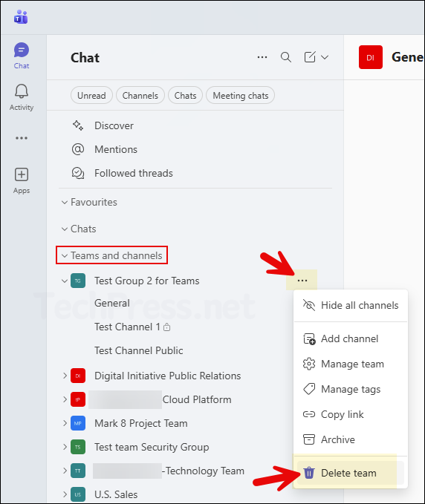Open Discover

(x=114, y=125)
